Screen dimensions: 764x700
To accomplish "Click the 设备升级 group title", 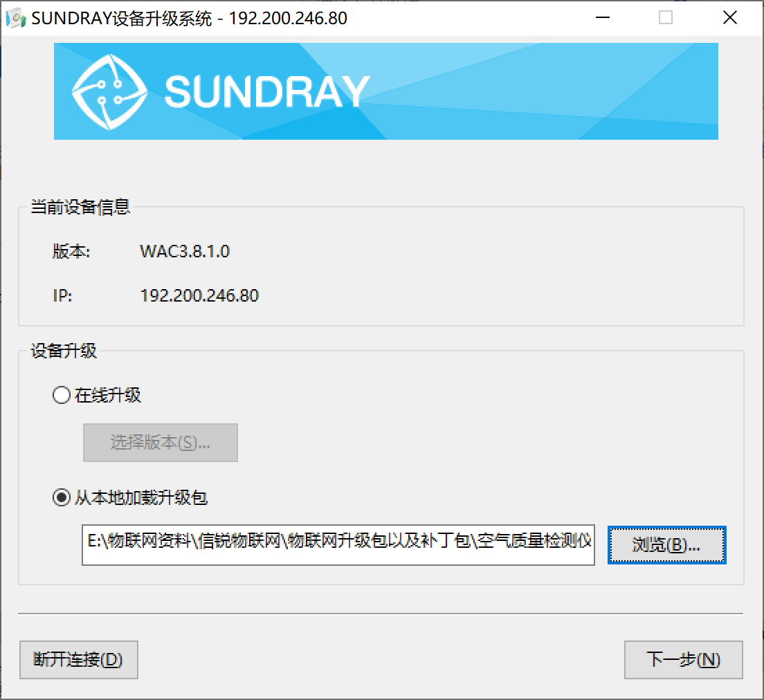I will click(x=64, y=351).
